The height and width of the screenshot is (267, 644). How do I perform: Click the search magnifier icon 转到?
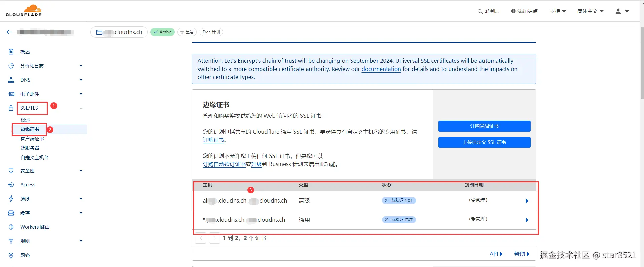tap(480, 11)
